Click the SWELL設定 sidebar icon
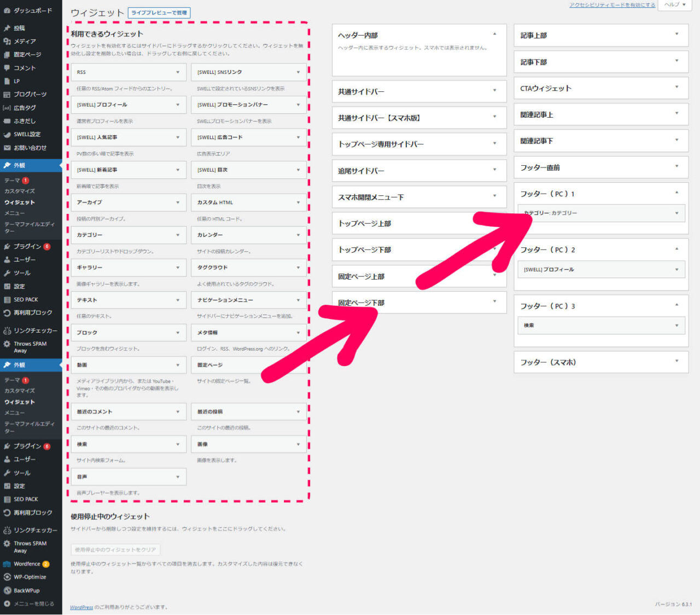Image resolution: width=700 pixels, height=615 pixels. 7,135
